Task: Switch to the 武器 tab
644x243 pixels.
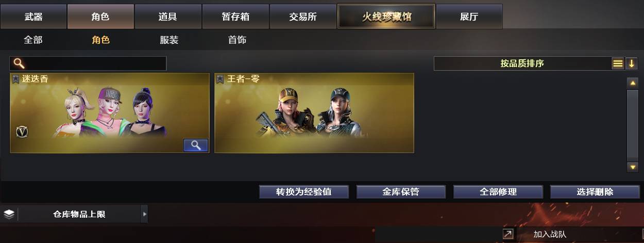Action: pyautogui.click(x=33, y=17)
